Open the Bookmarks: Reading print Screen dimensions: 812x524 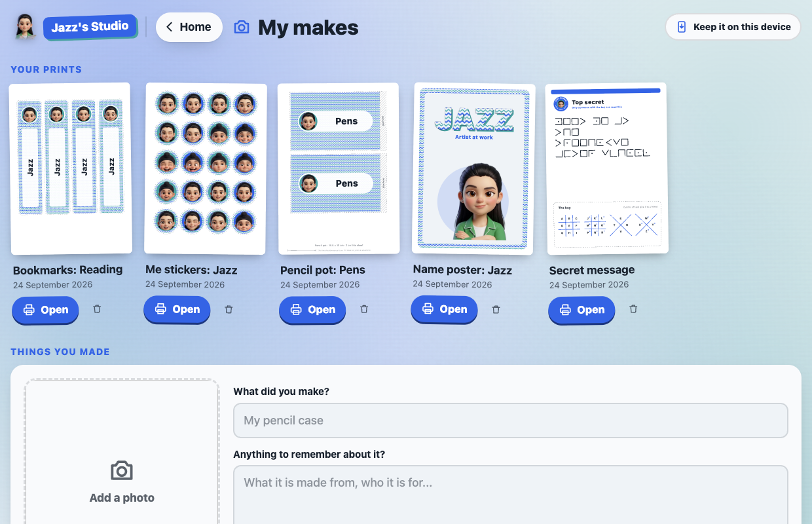pos(45,310)
